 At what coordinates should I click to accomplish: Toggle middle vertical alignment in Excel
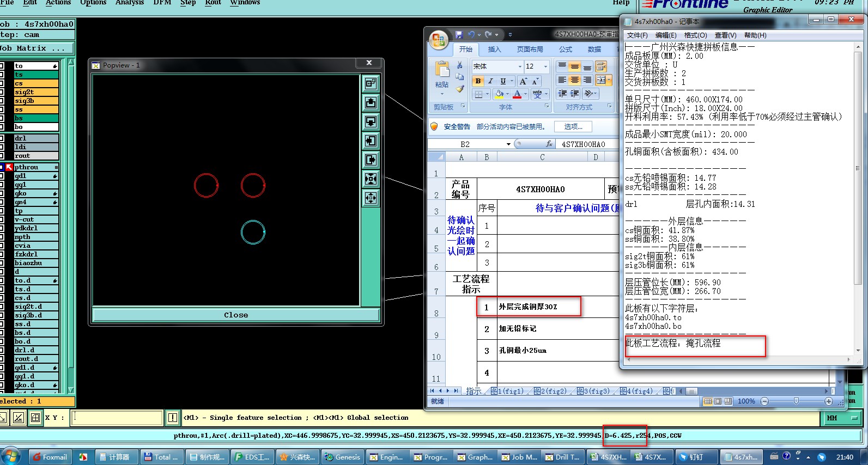click(574, 66)
